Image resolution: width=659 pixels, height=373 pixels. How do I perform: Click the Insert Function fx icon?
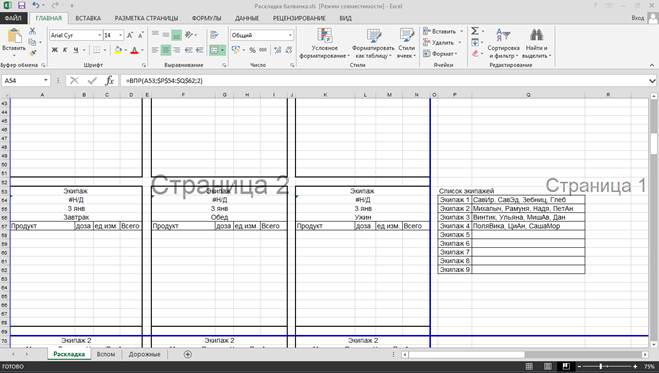coord(109,80)
